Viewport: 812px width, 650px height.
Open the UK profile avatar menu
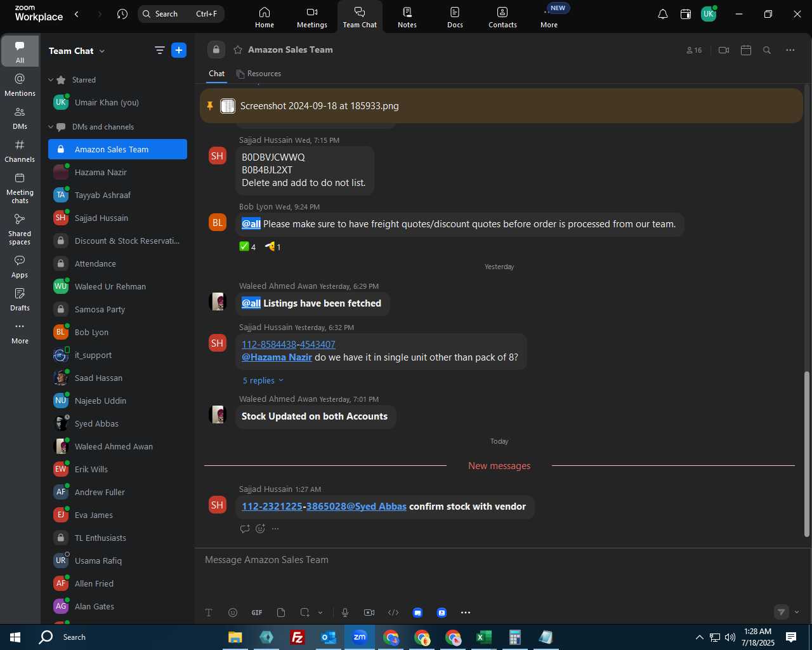point(709,14)
